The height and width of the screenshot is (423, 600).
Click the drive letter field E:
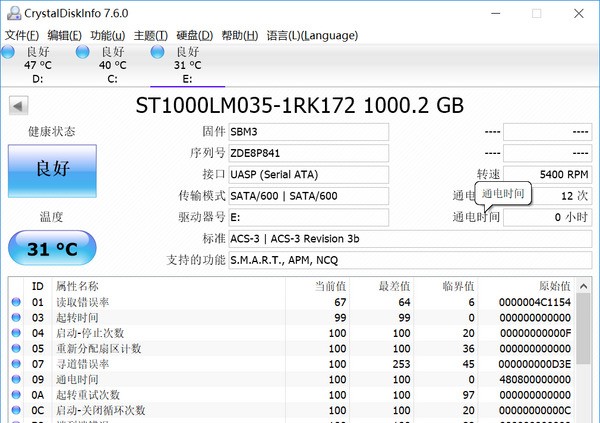(308, 217)
